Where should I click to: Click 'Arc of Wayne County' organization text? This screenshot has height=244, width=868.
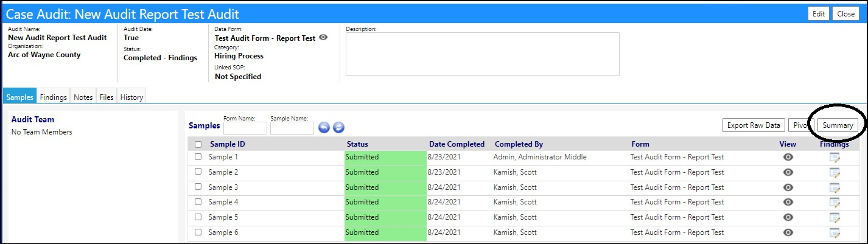(44, 54)
